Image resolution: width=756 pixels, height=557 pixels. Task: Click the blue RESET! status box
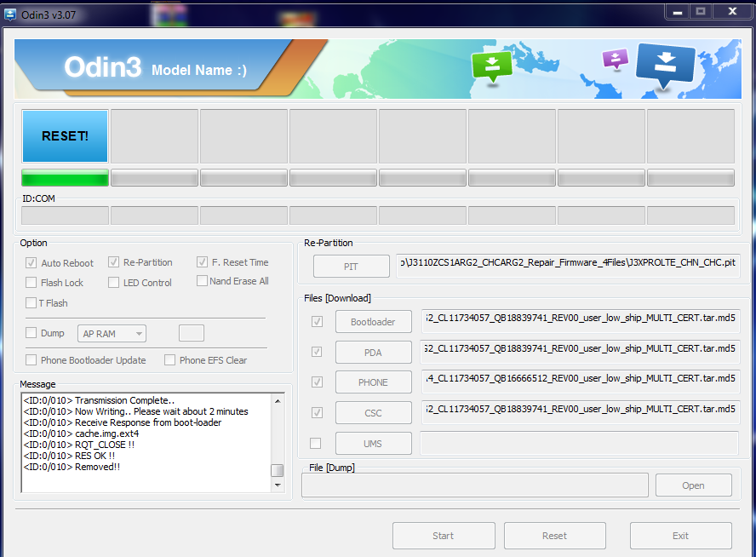(x=65, y=136)
